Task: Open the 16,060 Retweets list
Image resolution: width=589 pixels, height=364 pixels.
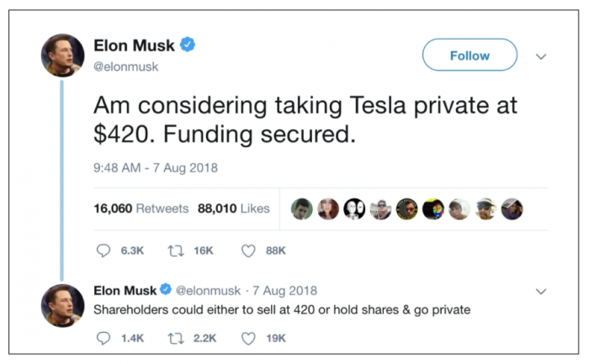Action: click(141, 208)
